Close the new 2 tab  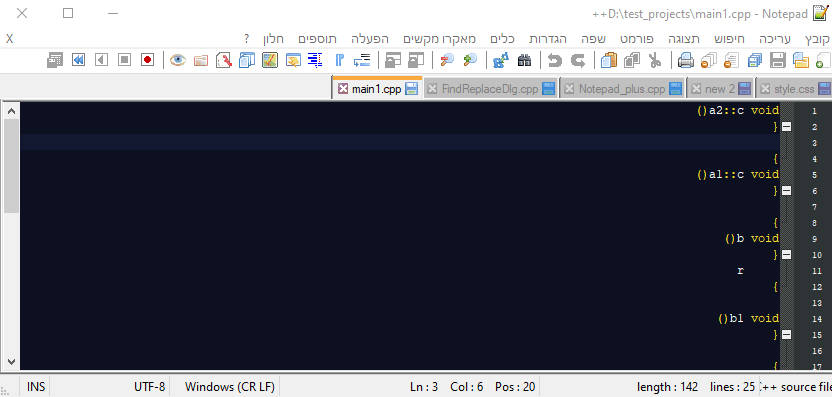pos(696,89)
